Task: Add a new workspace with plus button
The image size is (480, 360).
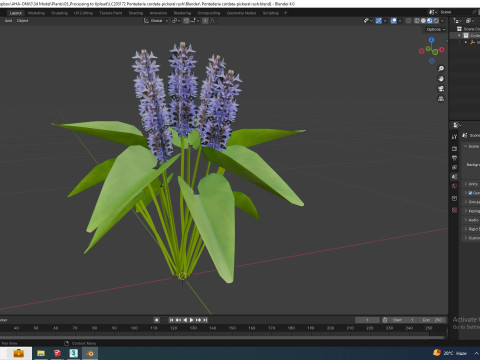Action: pos(285,13)
